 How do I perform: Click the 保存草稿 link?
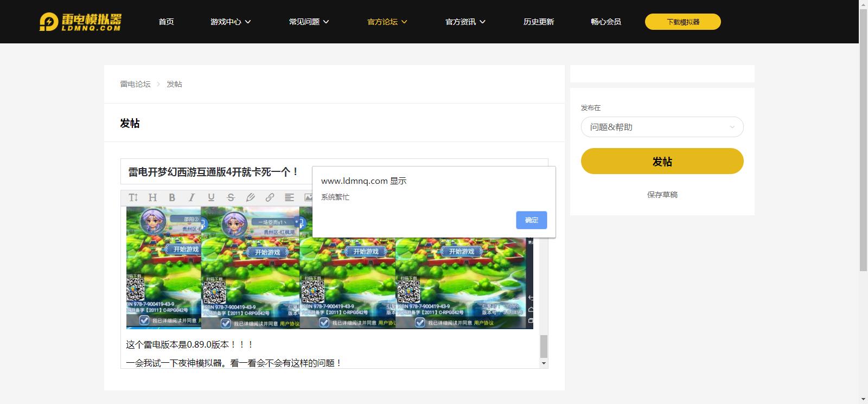coord(662,195)
